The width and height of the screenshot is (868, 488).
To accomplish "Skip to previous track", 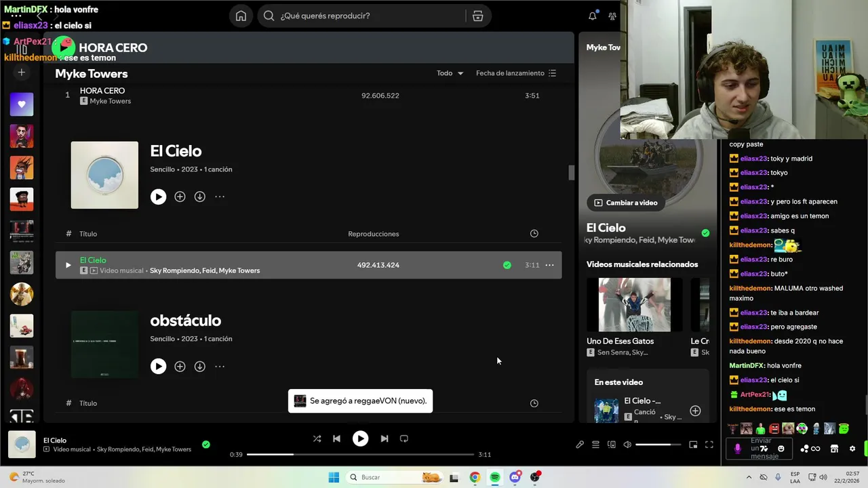I will coord(336,439).
